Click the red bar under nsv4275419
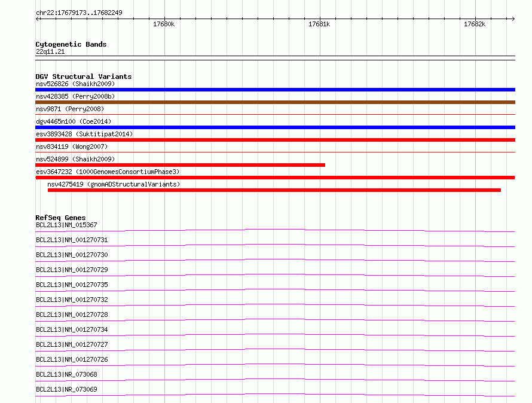Image resolution: width=532 pixels, height=403 pixels. pyautogui.click(x=274, y=190)
